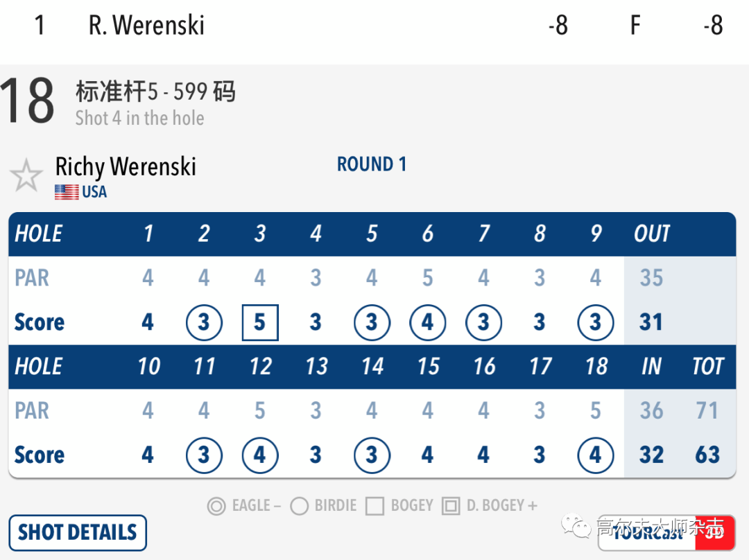Viewport: 749px width, 560px height.
Task: Select the OUT total score of 31
Action: pyautogui.click(x=651, y=323)
